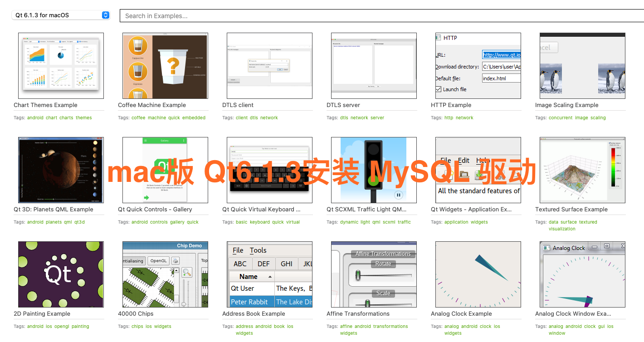
Task: Open the Qt 3D Planets QML Example
Action: pyautogui.click(x=61, y=170)
